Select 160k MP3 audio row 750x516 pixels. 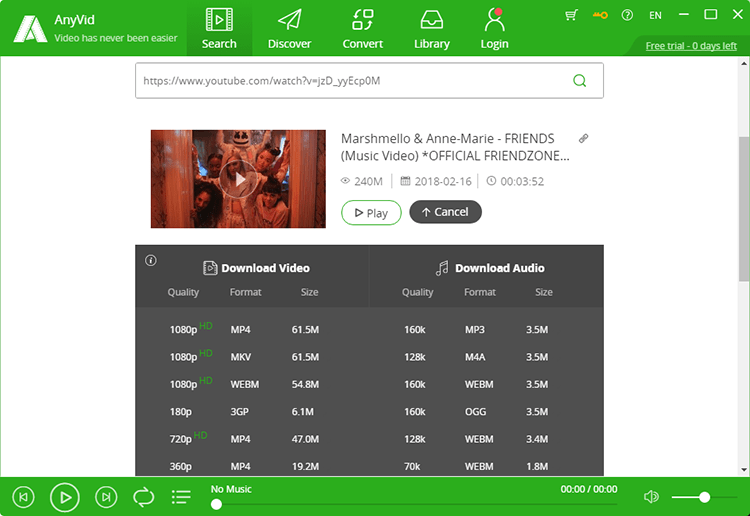486,329
